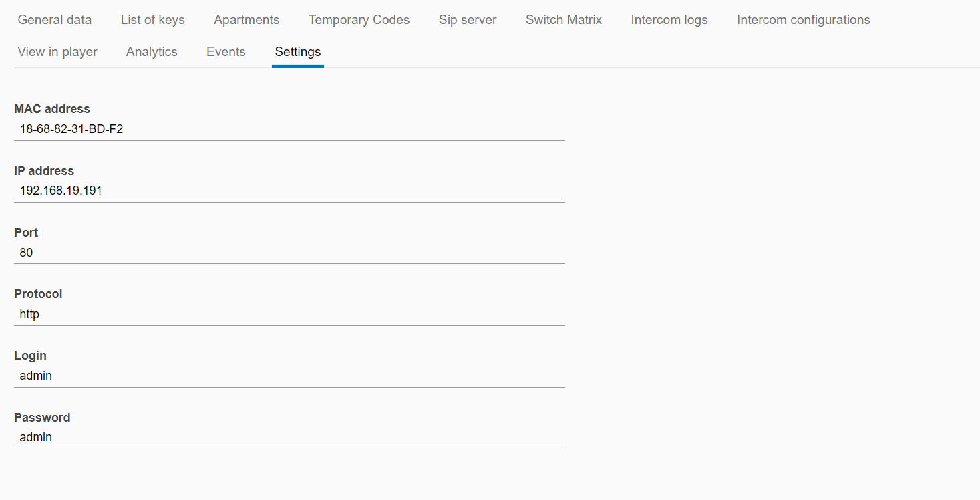Go to the Events tab
Screen dimensions: 980x500
[226, 52]
